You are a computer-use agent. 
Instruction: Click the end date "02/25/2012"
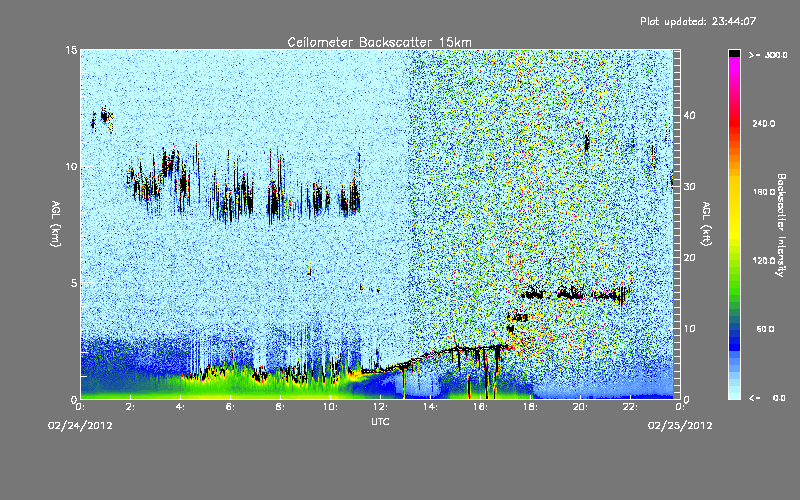pos(680,425)
